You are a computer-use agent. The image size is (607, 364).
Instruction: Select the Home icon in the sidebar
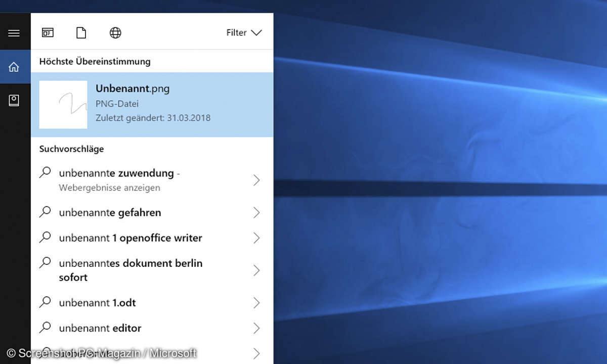tap(14, 67)
